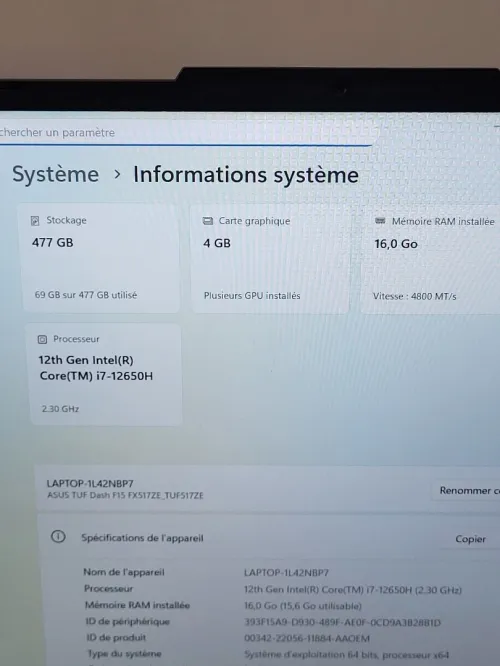Click the settings search field
The width and height of the screenshot is (500, 666).
pyautogui.click(x=186, y=132)
